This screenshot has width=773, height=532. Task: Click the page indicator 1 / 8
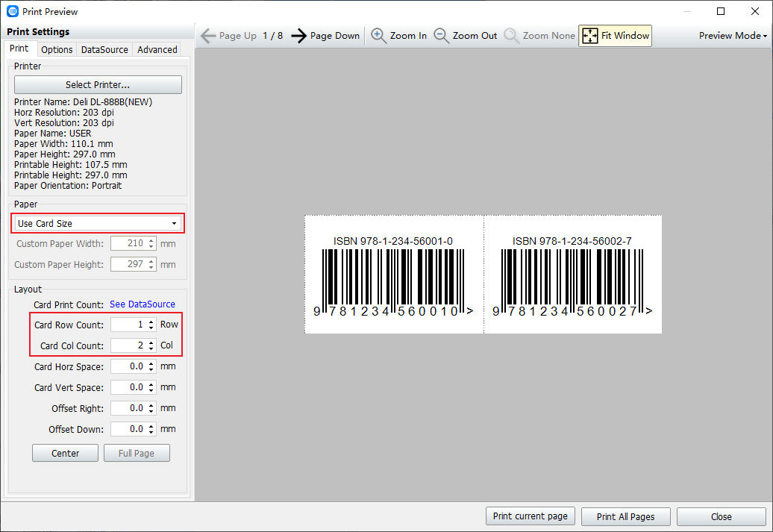272,36
